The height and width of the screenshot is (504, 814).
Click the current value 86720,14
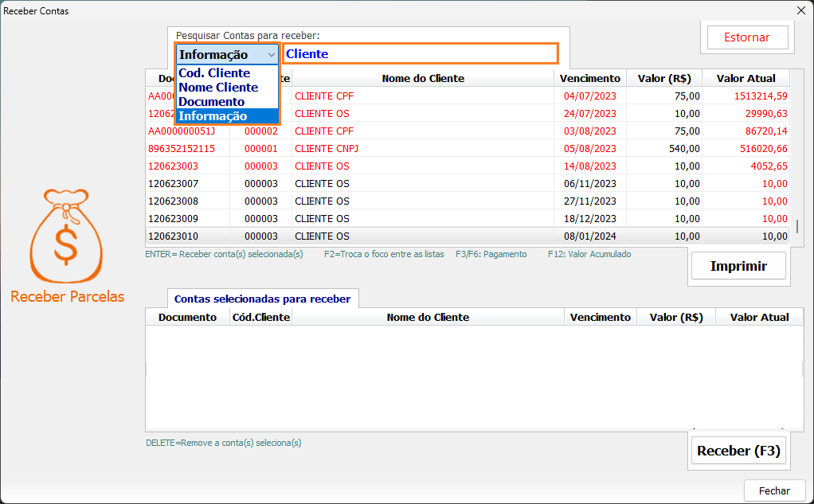[766, 131]
